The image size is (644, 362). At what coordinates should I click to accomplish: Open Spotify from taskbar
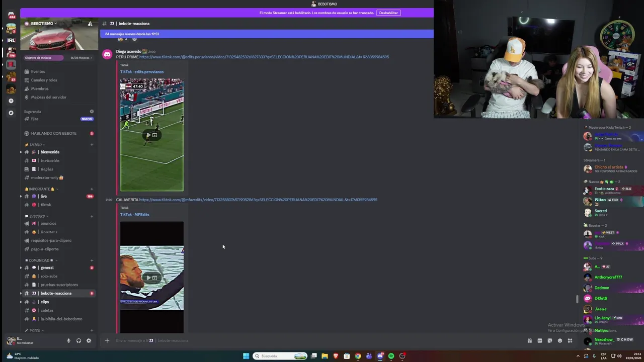(x=391, y=356)
